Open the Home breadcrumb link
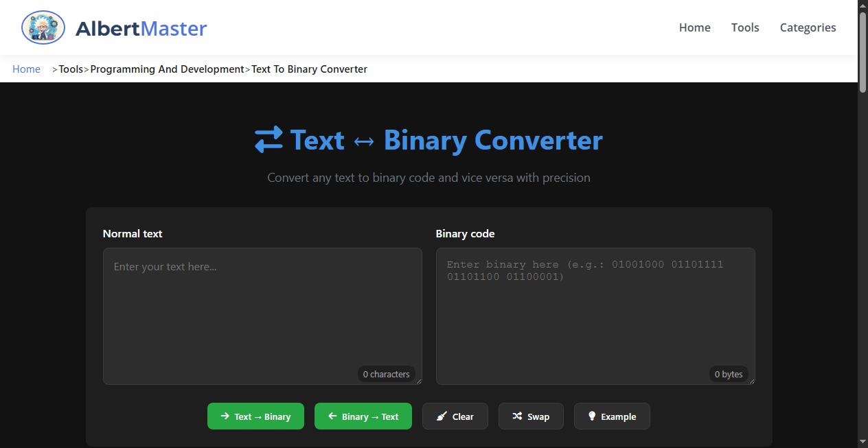The height and width of the screenshot is (448, 868). [x=26, y=69]
